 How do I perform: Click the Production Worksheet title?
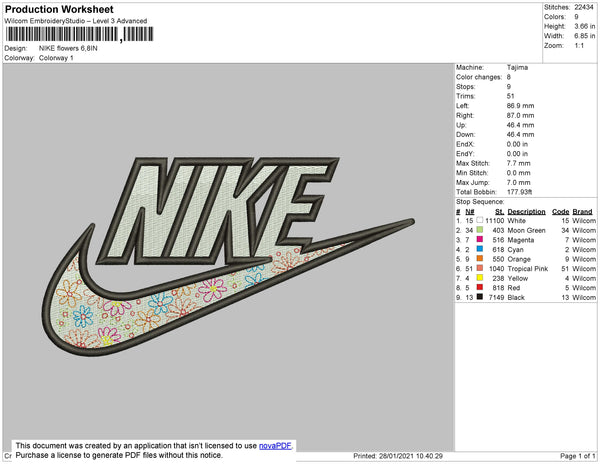(59, 9)
